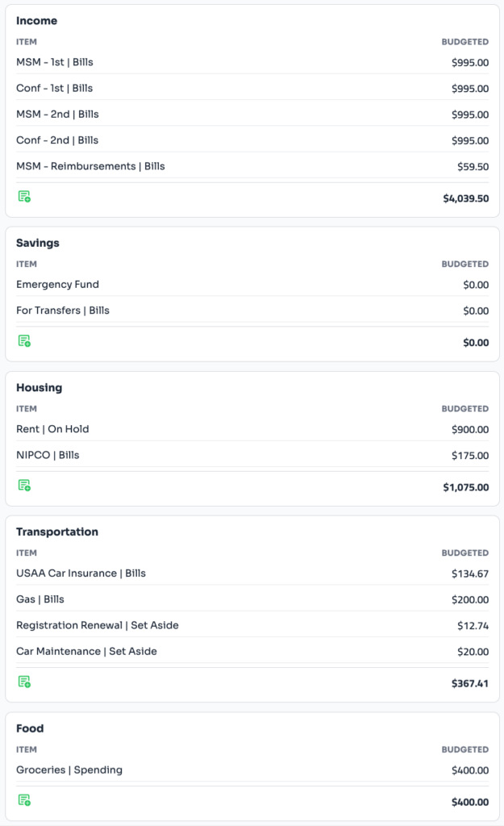Viewport: 504px width, 826px height.
Task: Open the NIPCO | Bills item
Action: [x=48, y=455]
